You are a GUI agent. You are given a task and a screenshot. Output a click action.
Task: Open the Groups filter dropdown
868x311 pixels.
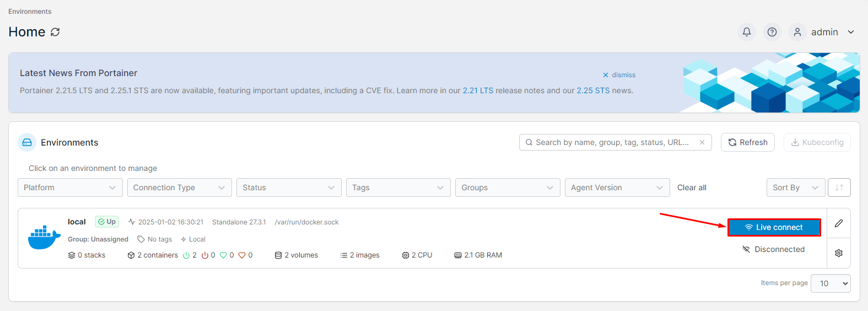(x=508, y=187)
